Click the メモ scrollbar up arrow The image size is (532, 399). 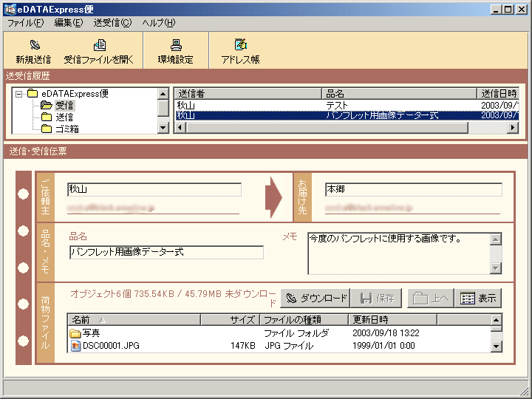point(496,239)
